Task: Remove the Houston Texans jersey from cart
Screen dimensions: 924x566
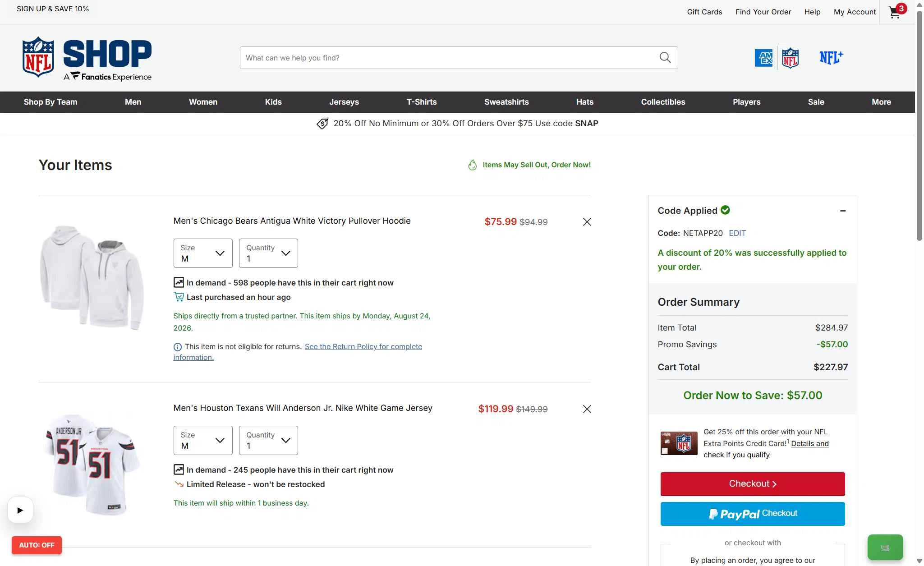Action: (587, 409)
